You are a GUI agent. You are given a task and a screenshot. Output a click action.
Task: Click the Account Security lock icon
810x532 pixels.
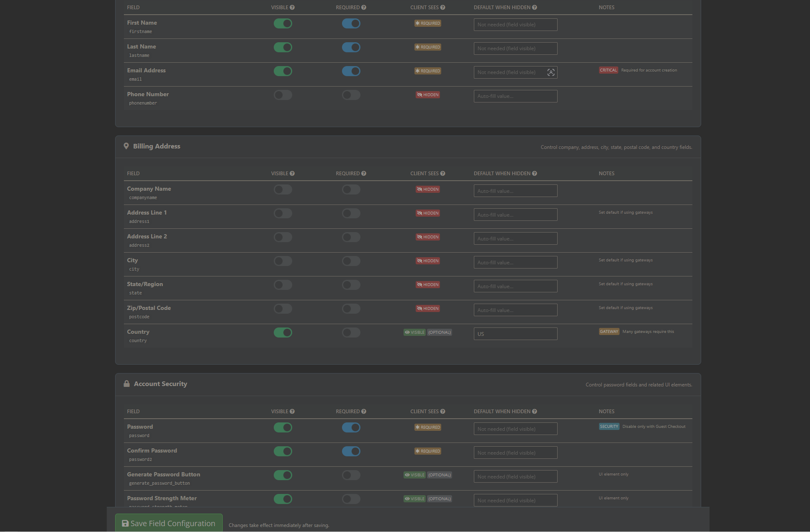point(126,384)
